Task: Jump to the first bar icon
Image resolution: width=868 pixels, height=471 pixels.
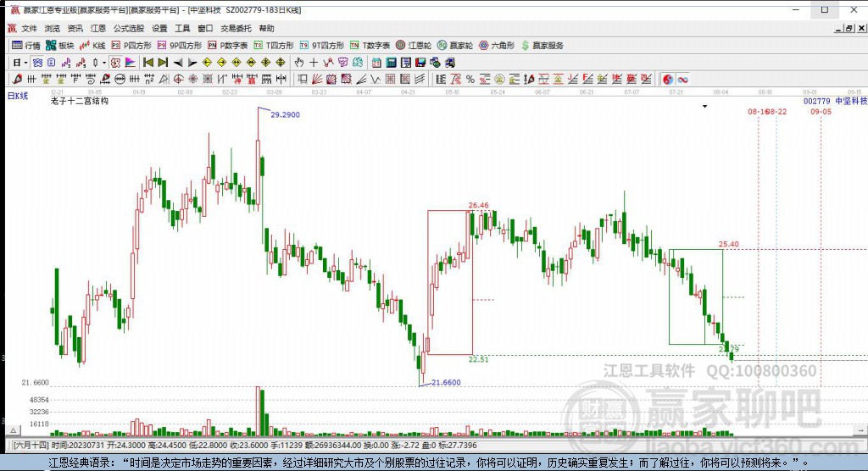Action: (x=147, y=63)
